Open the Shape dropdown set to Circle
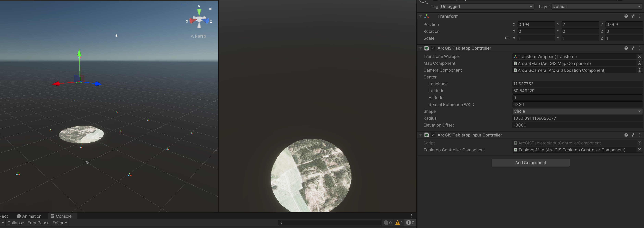Screen dimensions: 644x228 click(578, 111)
